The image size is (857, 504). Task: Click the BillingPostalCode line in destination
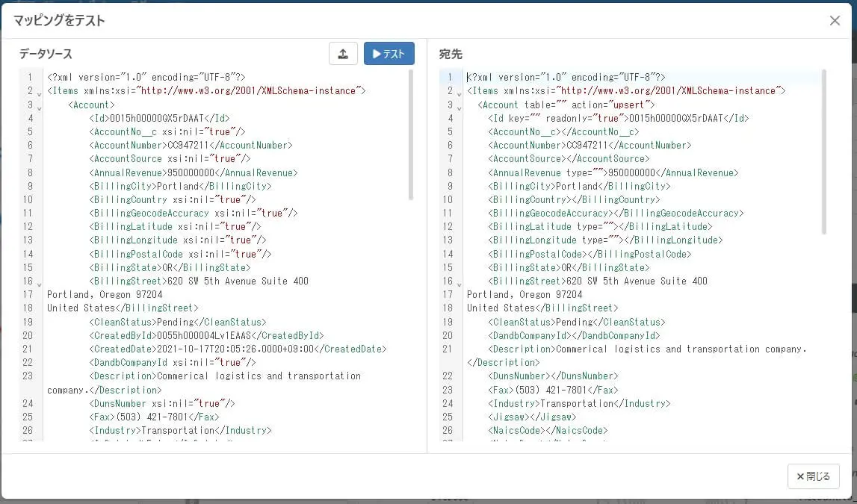[590, 254]
